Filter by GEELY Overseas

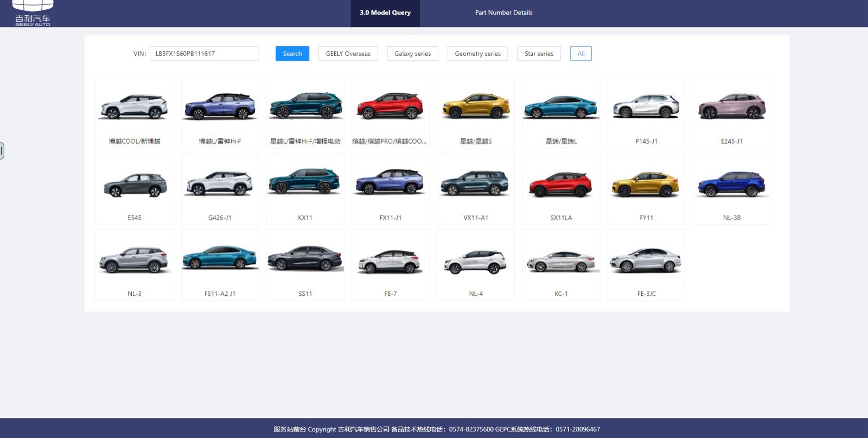[x=348, y=54]
